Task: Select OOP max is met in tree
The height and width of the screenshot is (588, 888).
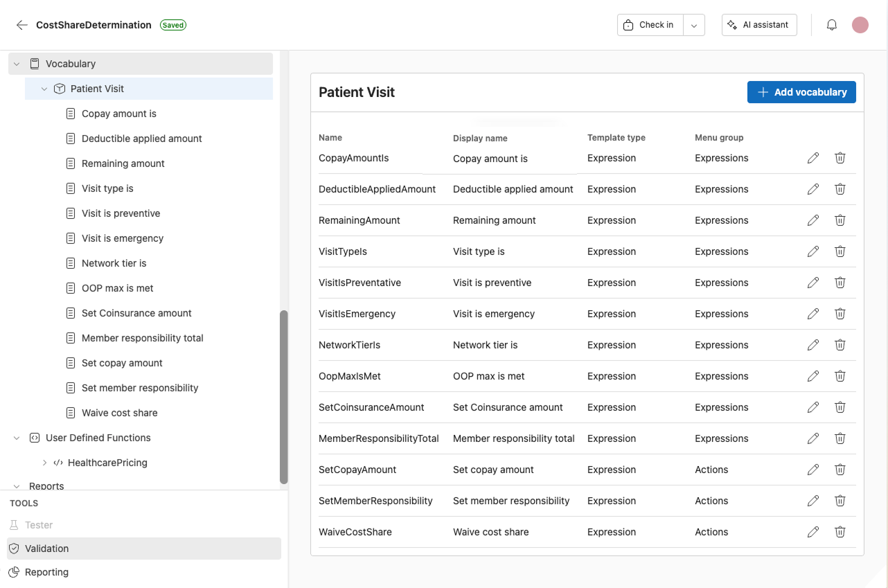Action: [x=118, y=288]
